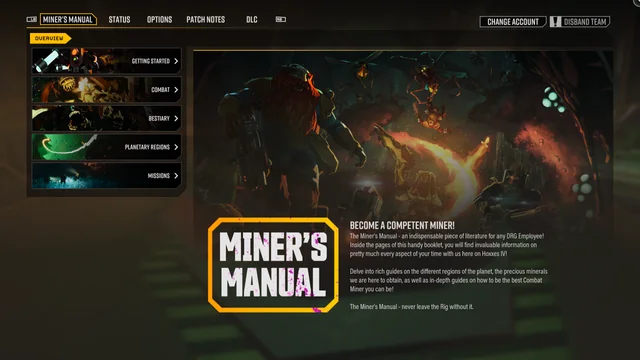
Task: Expand the Planetary Regions chevron arrow
Action: (176, 147)
